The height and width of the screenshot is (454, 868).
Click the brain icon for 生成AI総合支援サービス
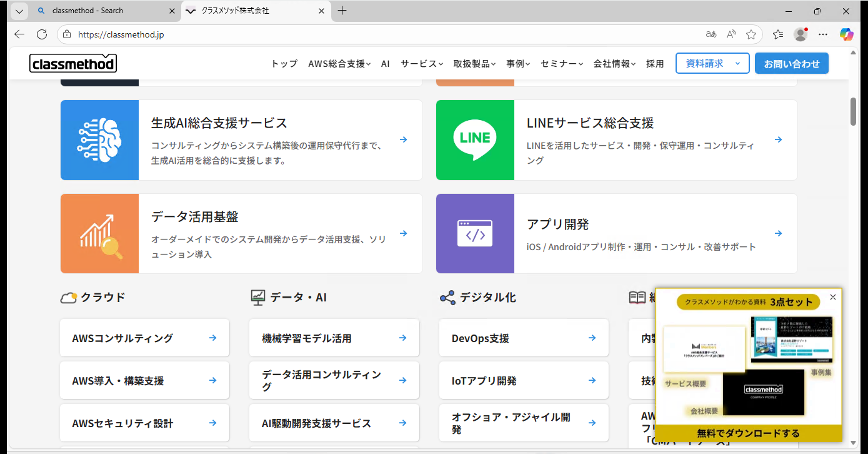(99, 140)
